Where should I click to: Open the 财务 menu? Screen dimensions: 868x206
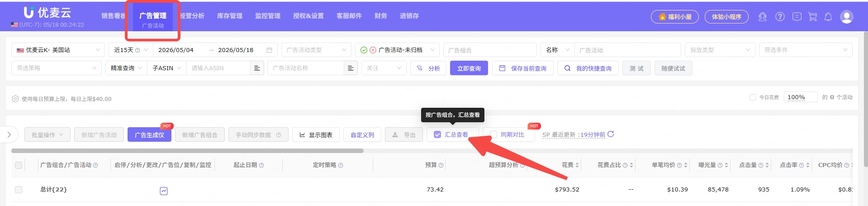point(381,16)
